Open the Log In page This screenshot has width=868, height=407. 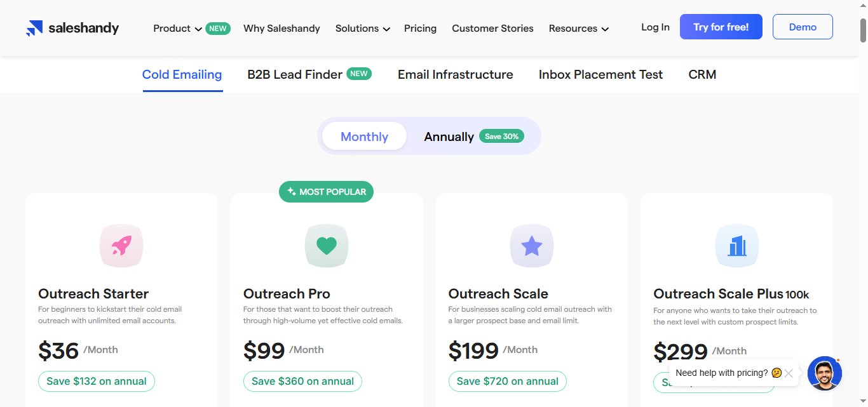pos(655,27)
